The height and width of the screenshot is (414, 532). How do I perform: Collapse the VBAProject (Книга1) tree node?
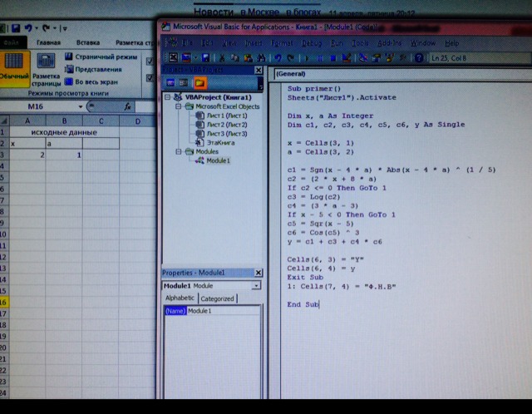(x=168, y=97)
